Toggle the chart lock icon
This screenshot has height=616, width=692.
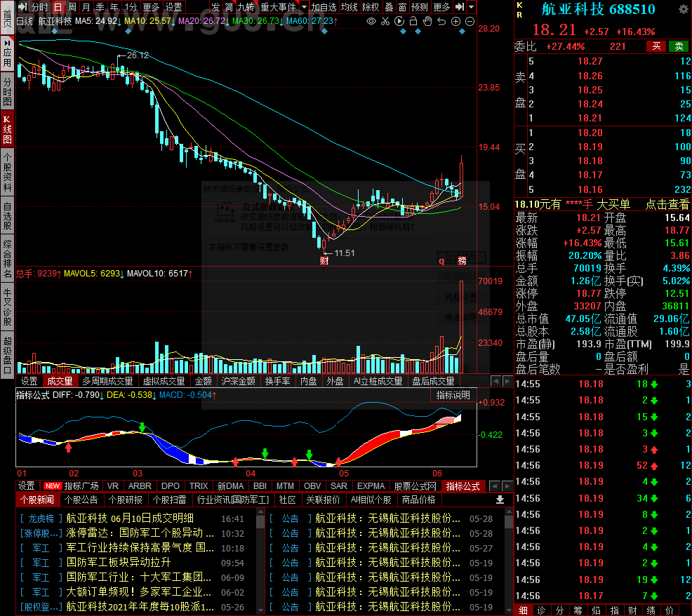[413, 21]
